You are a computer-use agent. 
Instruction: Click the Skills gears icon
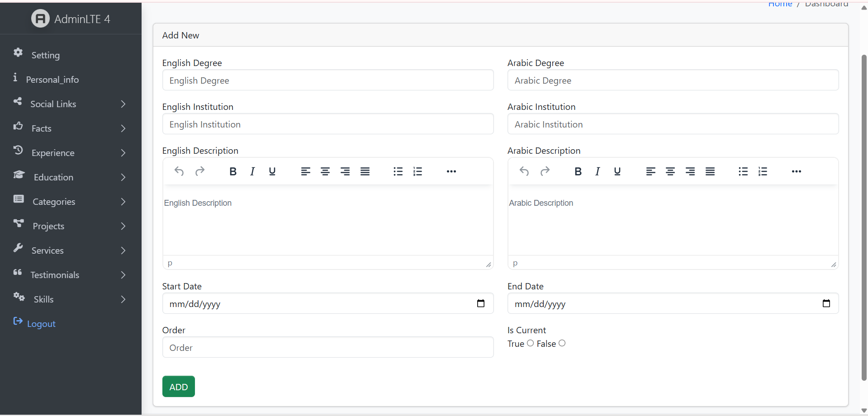pyautogui.click(x=19, y=296)
